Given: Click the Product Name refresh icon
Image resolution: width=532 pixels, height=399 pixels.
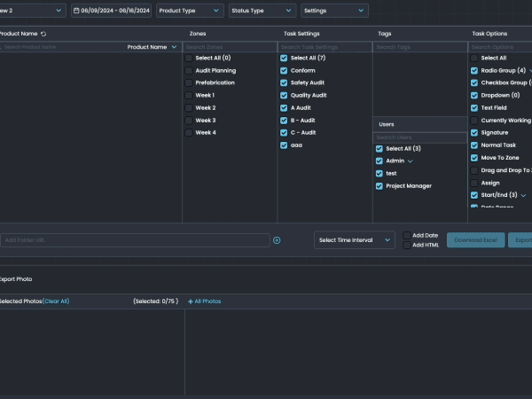Looking at the screenshot, I should coord(43,34).
